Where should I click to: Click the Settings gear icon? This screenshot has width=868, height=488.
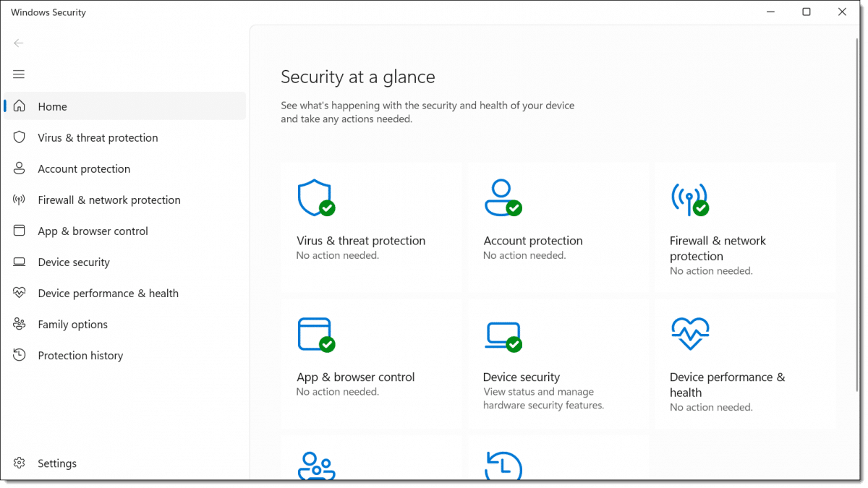point(20,463)
